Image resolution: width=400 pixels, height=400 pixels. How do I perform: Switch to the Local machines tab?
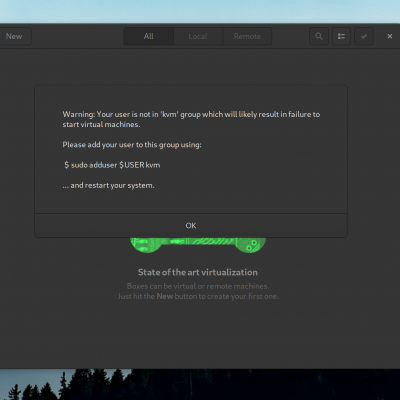[x=198, y=36]
